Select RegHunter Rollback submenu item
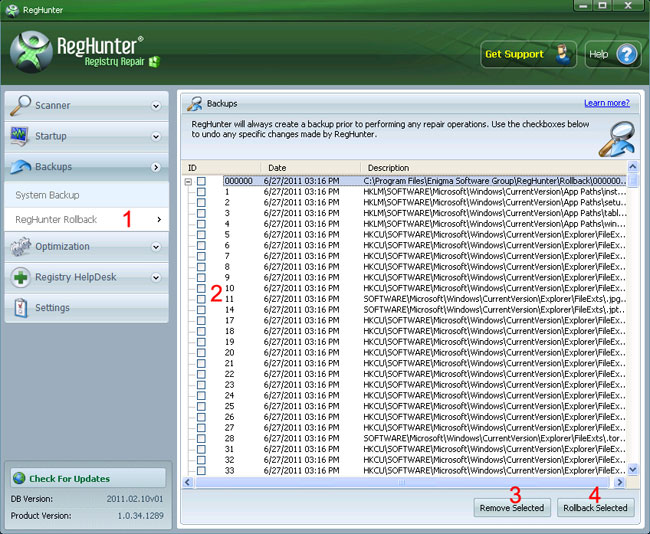The image size is (650, 534). click(x=57, y=219)
